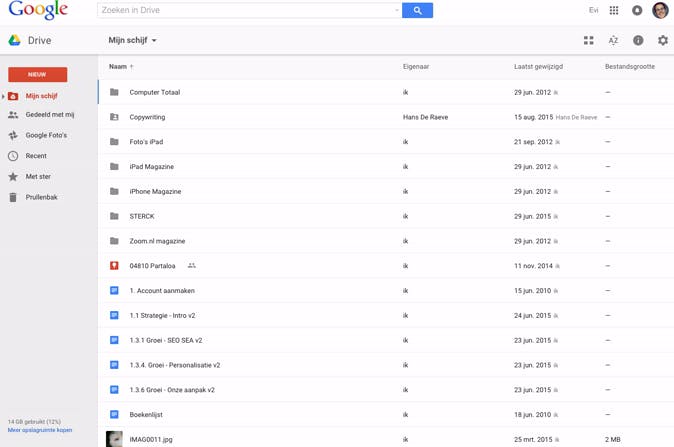Click Meer opslagruimte kopen link
Image resolution: width=674 pixels, height=447 pixels.
click(40, 430)
